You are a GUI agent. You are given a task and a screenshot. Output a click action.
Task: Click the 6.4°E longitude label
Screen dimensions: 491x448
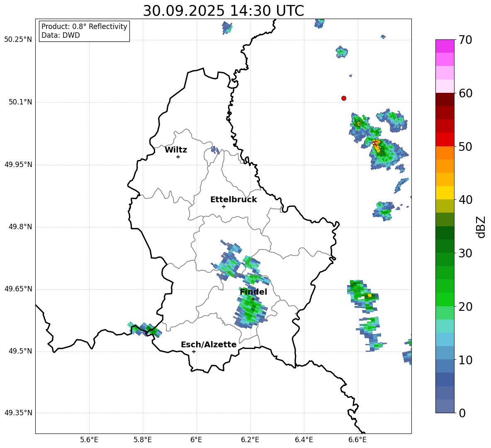point(304,440)
